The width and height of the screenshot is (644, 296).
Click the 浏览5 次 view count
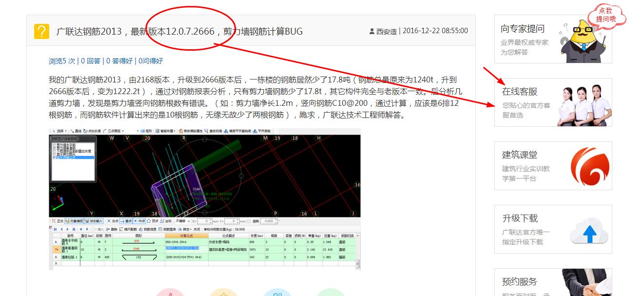[62, 61]
